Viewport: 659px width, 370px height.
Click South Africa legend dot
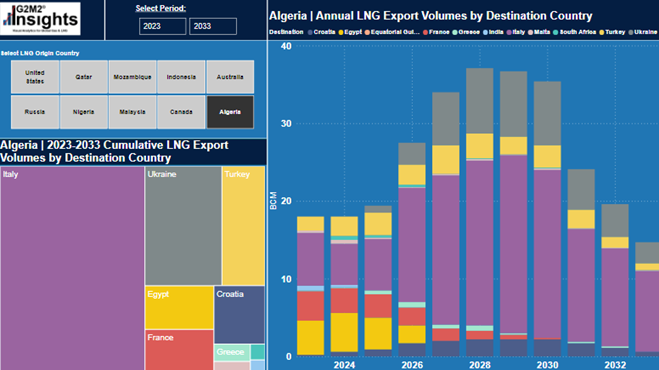tap(556, 32)
